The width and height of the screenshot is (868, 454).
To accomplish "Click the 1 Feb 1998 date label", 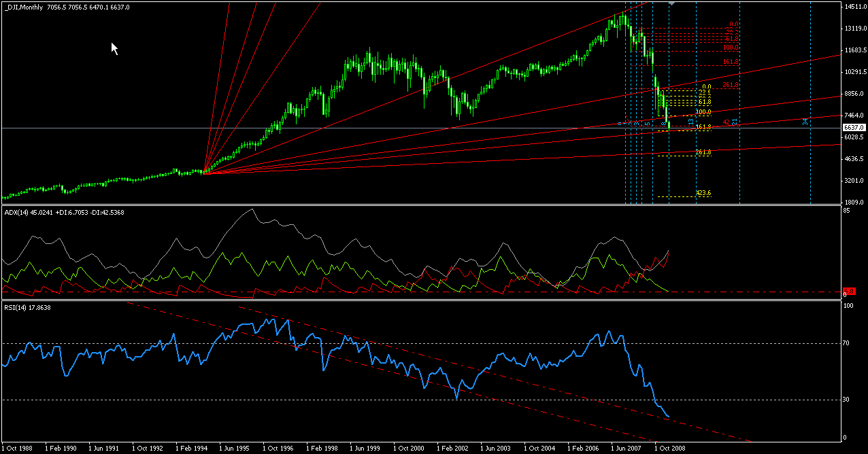I will (322, 449).
